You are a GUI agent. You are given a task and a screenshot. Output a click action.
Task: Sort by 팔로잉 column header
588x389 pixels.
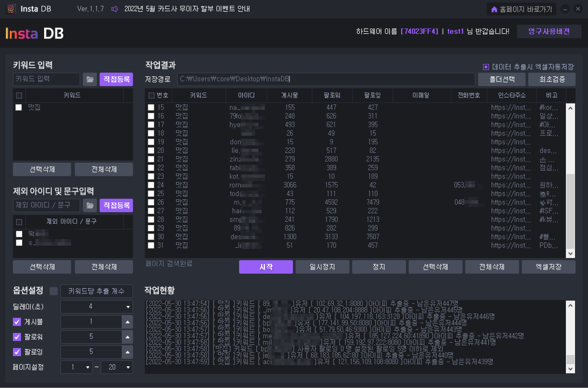click(x=372, y=95)
